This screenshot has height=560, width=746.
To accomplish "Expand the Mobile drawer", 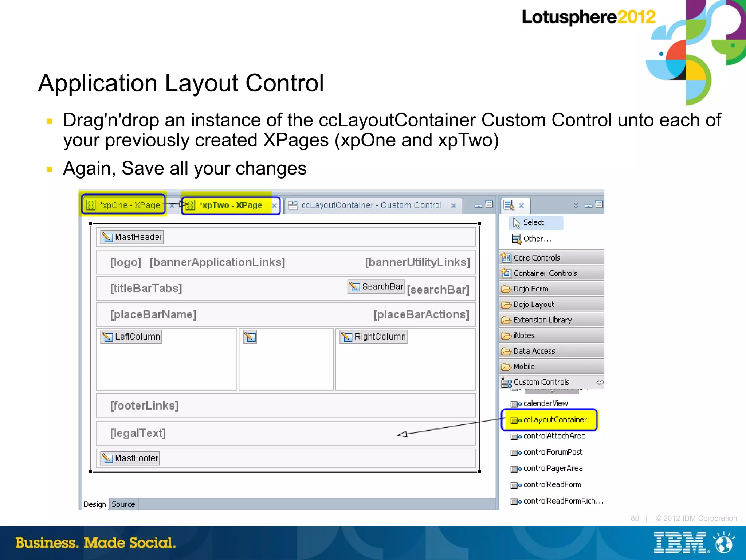I will coord(552,367).
